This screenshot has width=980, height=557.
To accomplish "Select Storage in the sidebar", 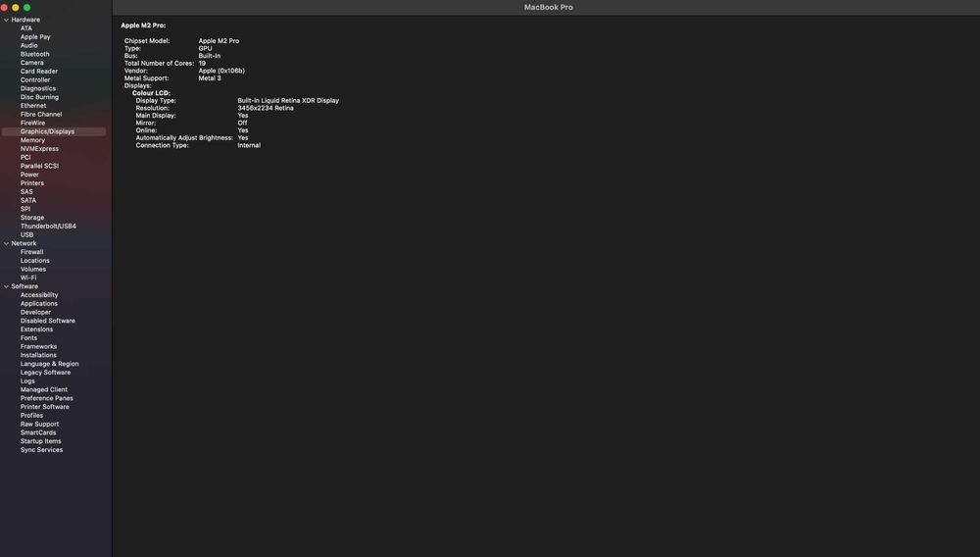I will click(x=32, y=218).
